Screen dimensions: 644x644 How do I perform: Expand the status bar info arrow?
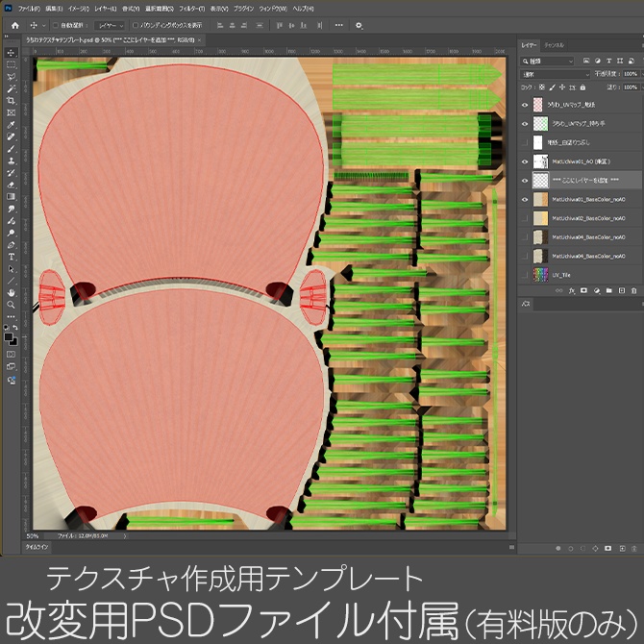click(125, 535)
